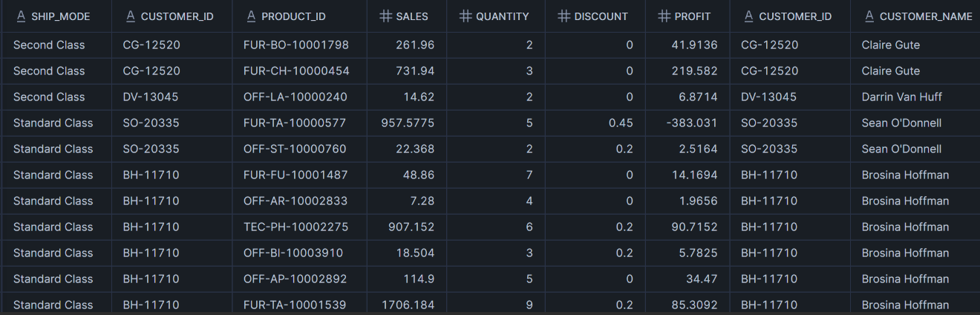Select the PROFIT column header label
This screenshot has height=315, width=980.
pyautogui.click(x=693, y=16)
